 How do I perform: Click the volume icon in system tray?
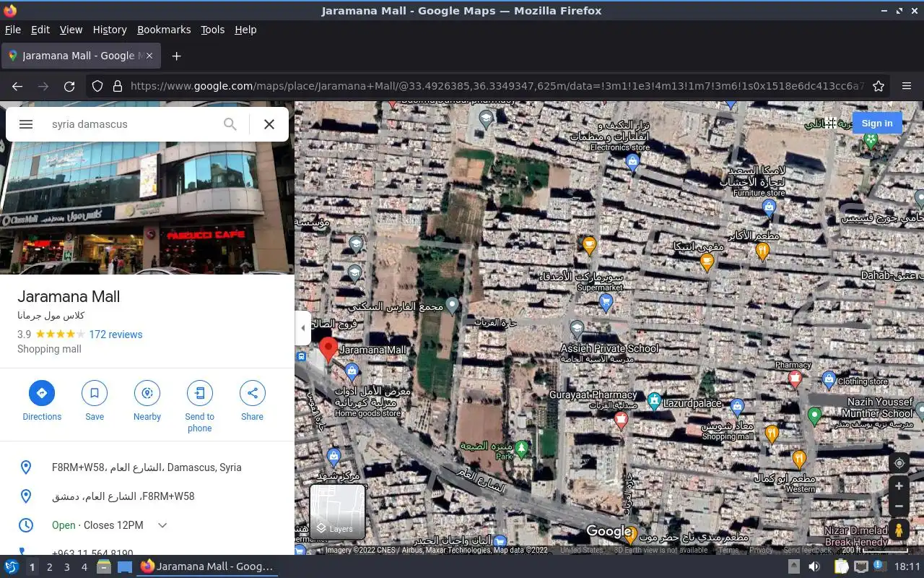click(x=814, y=567)
